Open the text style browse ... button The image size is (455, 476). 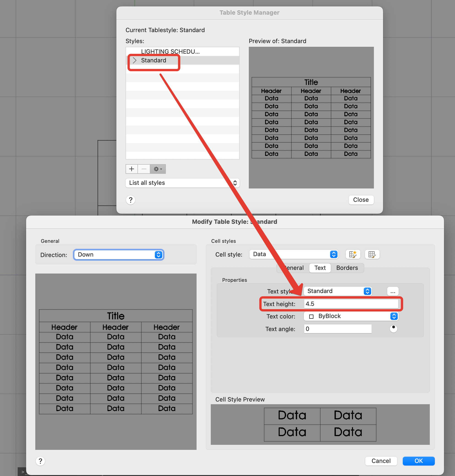[x=392, y=291]
